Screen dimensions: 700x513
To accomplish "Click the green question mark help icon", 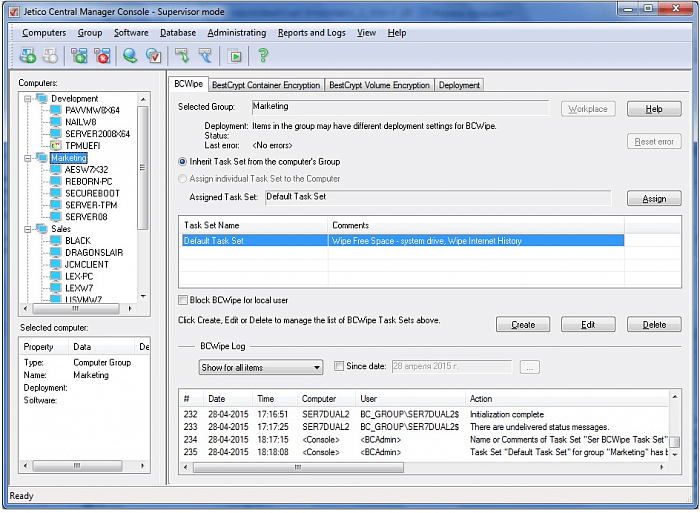I will tap(263, 55).
